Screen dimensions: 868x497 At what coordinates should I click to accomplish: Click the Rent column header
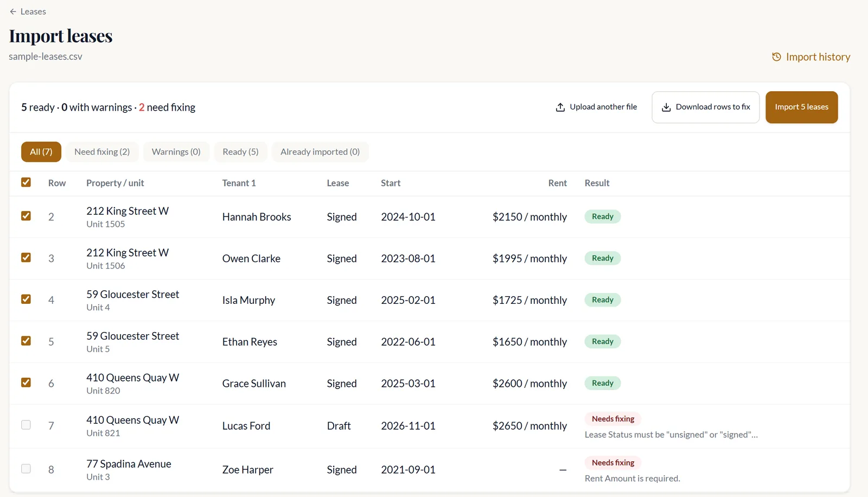coord(558,183)
